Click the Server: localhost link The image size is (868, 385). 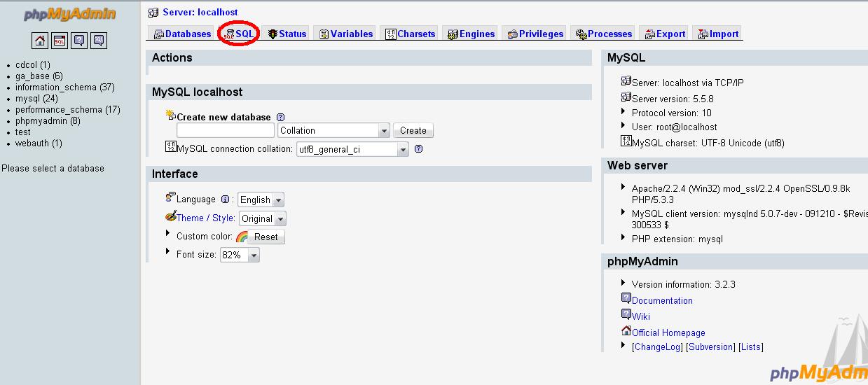200,12
